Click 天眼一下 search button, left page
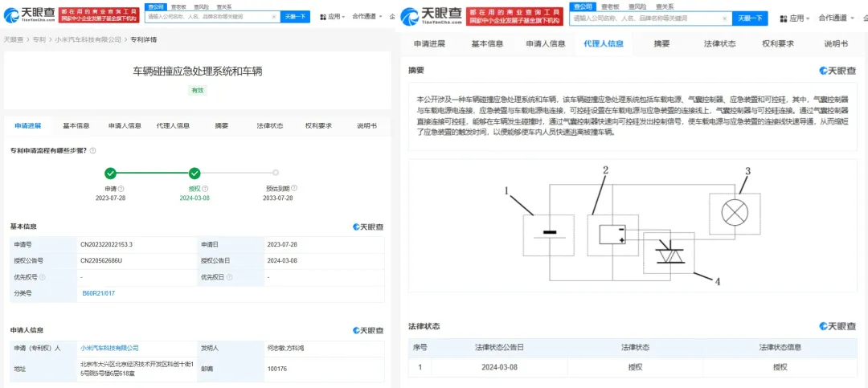 click(295, 17)
